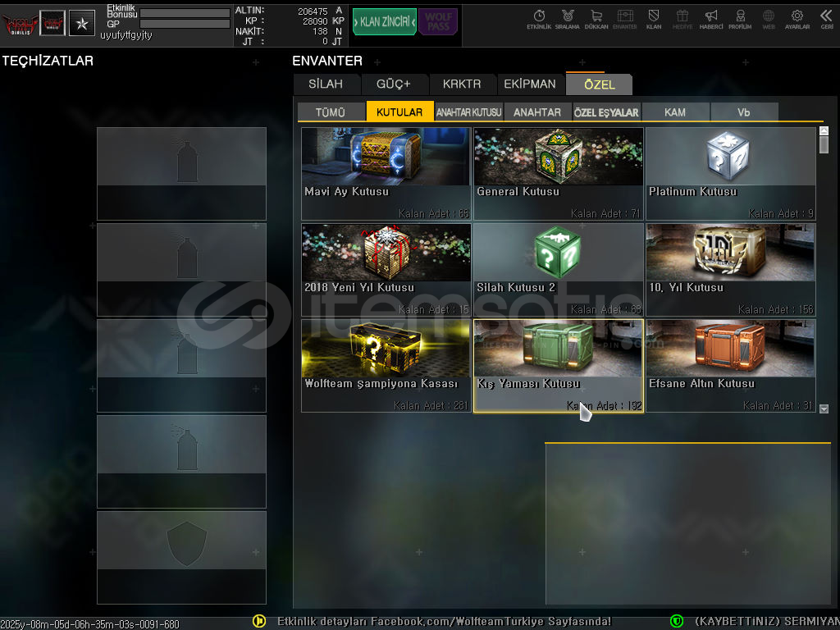Click the Klan Zinciri button
The height and width of the screenshot is (630, 840).
[385, 21]
